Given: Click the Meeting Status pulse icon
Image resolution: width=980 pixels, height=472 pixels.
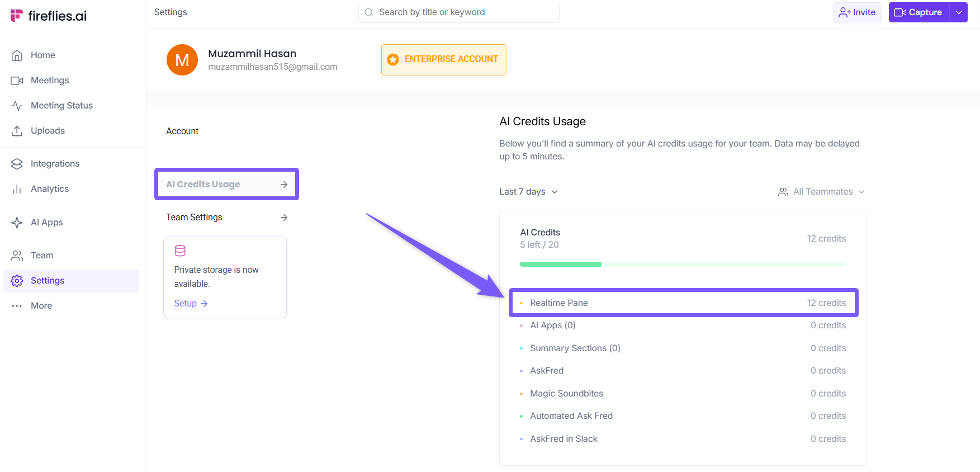Looking at the screenshot, I should [x=17, y=106].
